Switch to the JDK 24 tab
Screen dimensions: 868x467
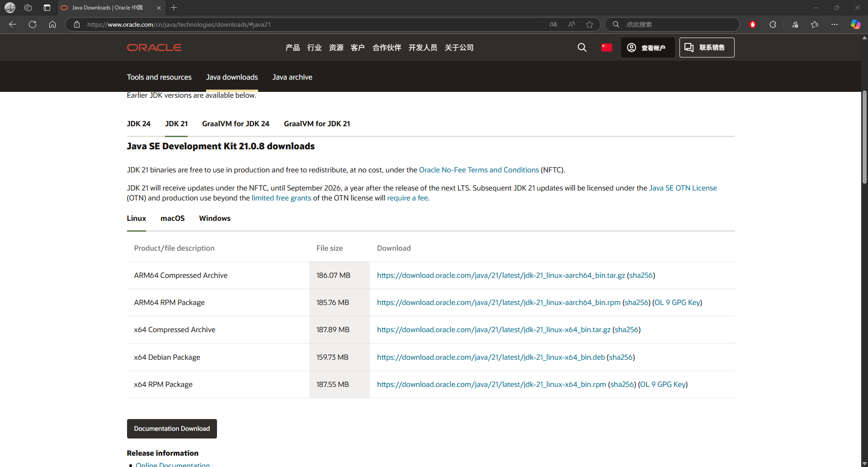coord(138,124)
